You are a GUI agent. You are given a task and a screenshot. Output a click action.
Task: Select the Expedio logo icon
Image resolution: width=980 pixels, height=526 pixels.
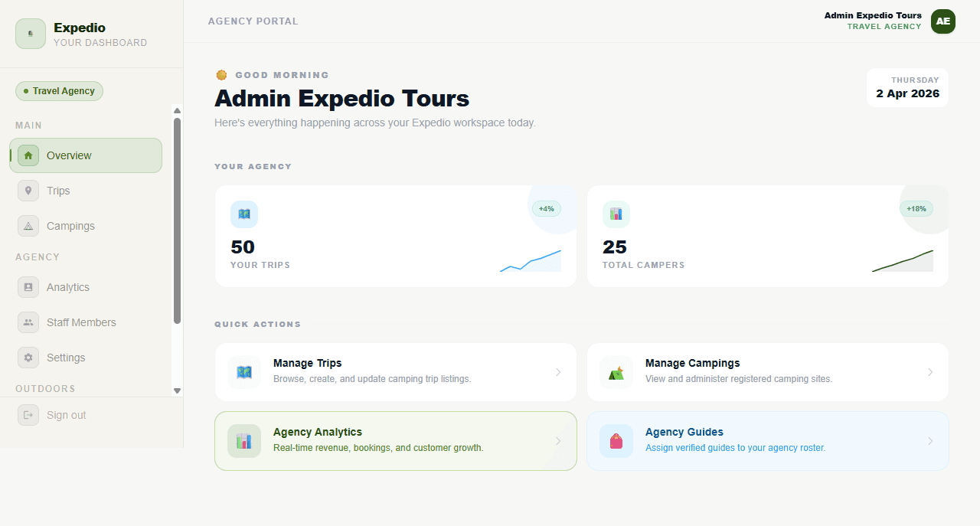point(30,34)
